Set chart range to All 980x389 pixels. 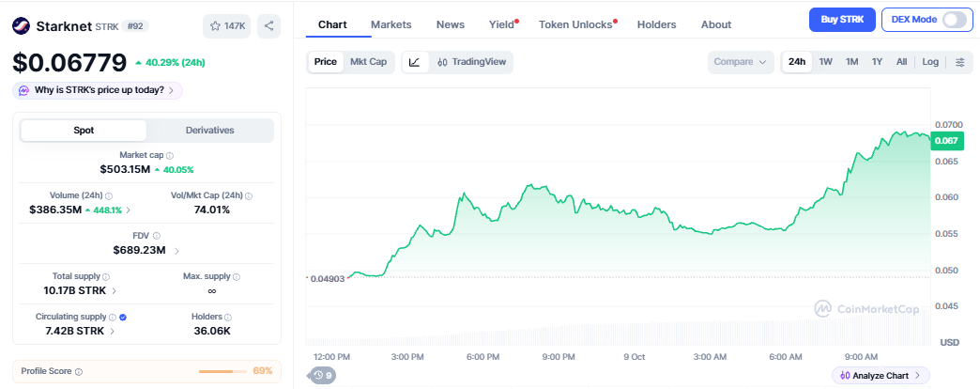tap(901, 62)
